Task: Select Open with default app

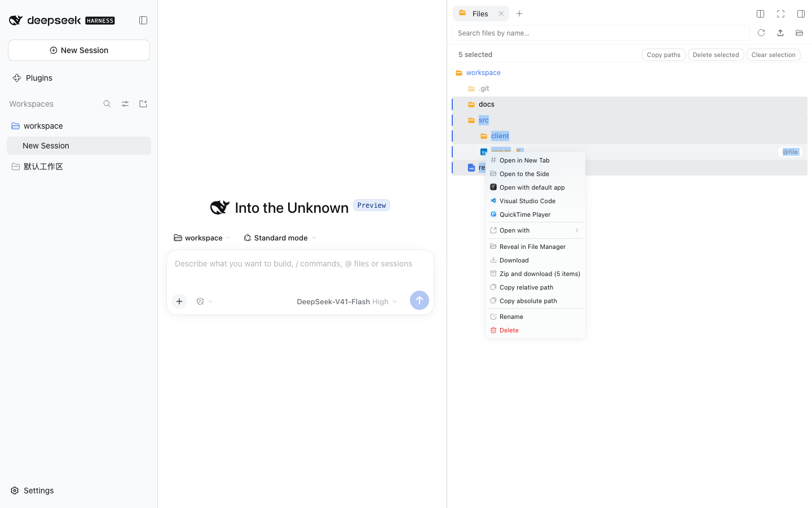Action: 535,187
